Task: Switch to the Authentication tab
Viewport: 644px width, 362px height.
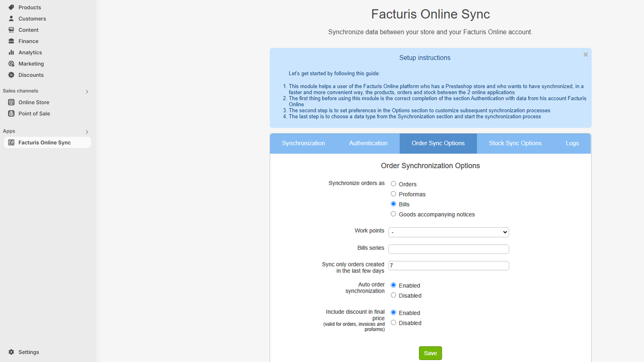Action: [368, 143]
